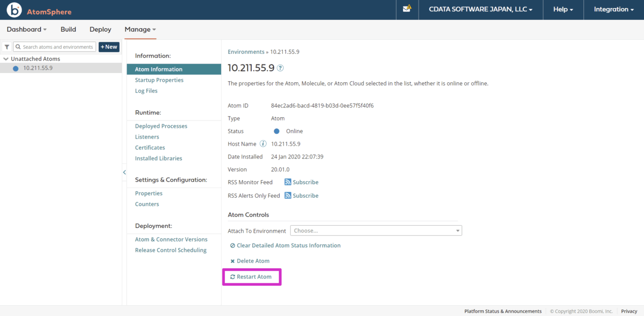The width and height of the screenshot is (644, 316).
Task: Subscribe to the RSS Monitor Feed
Action: [305, 182]
